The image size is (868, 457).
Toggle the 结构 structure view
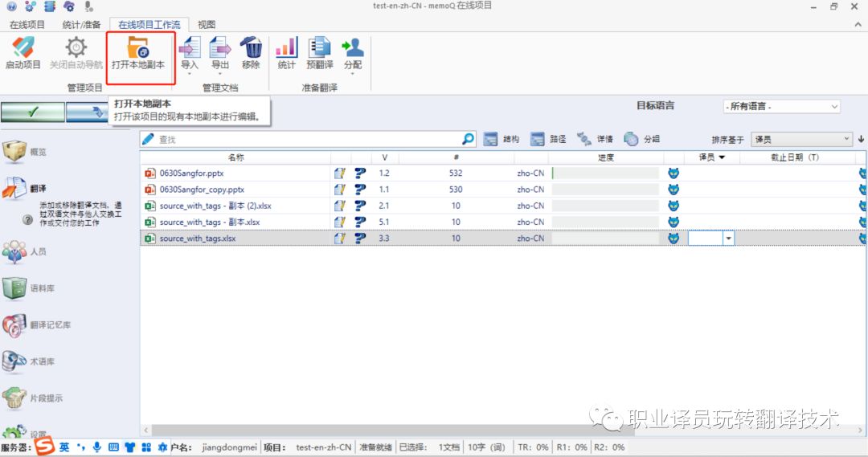502,139
